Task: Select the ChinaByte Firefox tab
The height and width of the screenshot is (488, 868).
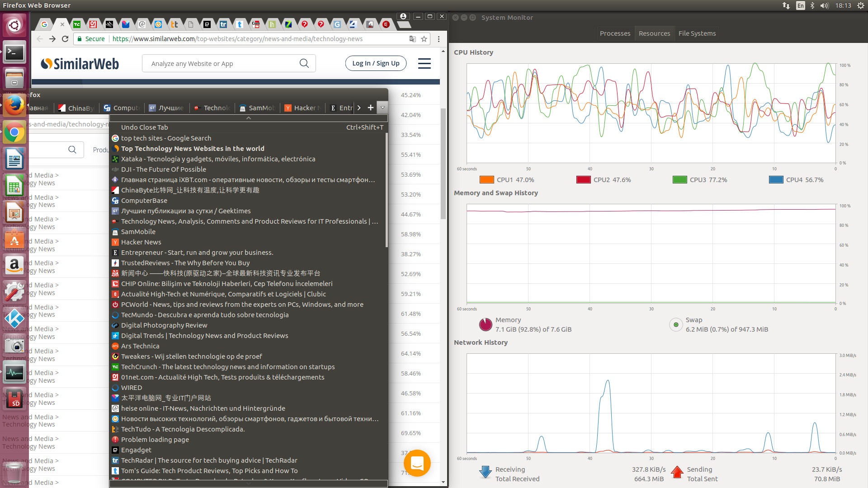Action: pyautogui.click(x=76, y=108)
